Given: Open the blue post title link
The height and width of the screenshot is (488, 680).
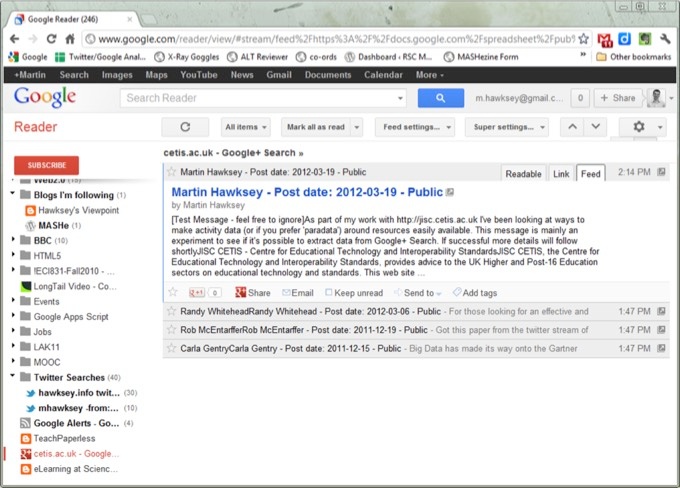Looking at the screenshot, I should (x=307, y=192).
